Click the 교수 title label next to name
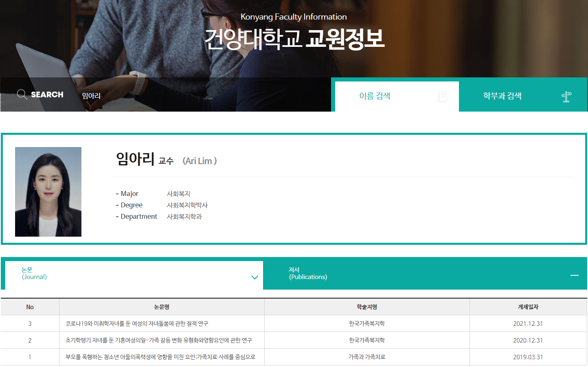 click(x=166, y=161)
